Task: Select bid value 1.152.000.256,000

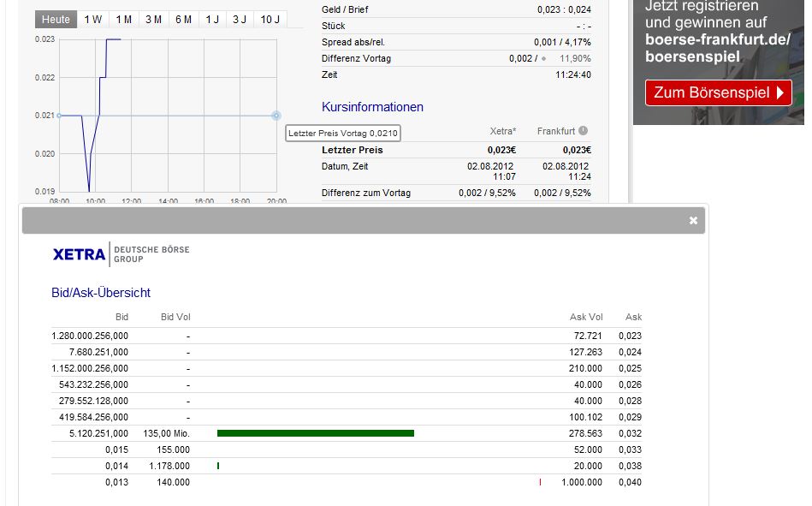Action: point(90,369)
